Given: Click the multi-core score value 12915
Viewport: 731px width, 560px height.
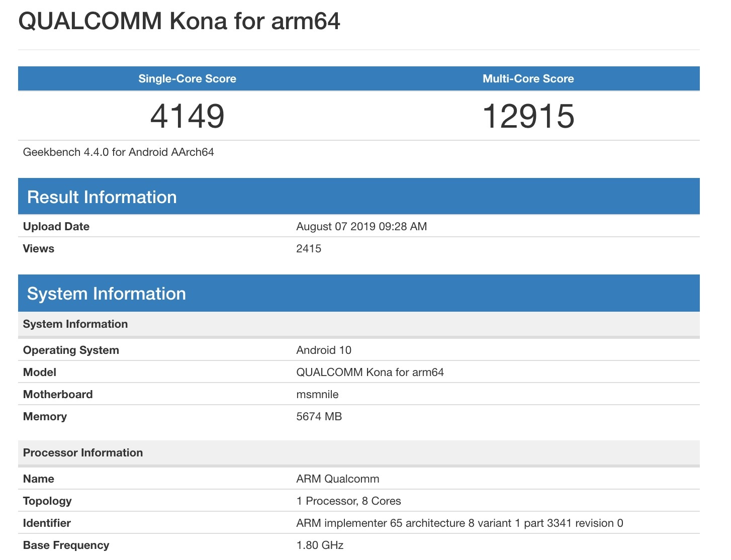Looking at the screenshot, I should tap(528, 116).
